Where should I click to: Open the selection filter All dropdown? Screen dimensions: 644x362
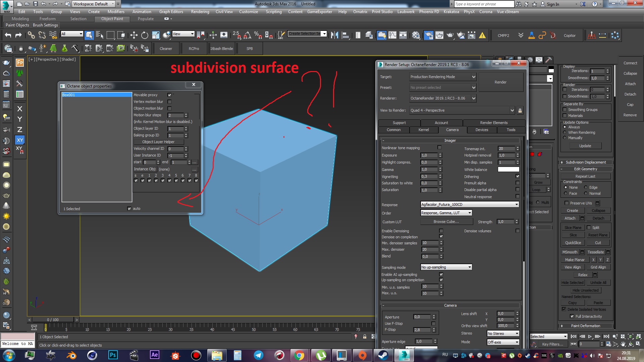coord(72,34)
